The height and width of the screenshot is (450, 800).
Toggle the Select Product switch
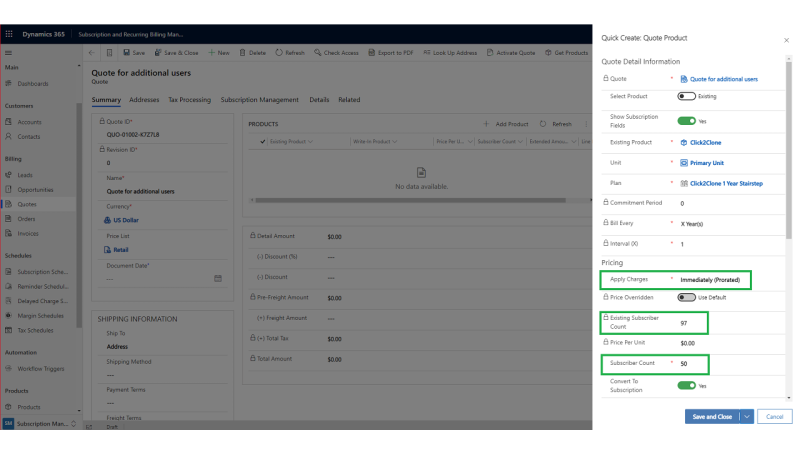click(x=686, y=96)
